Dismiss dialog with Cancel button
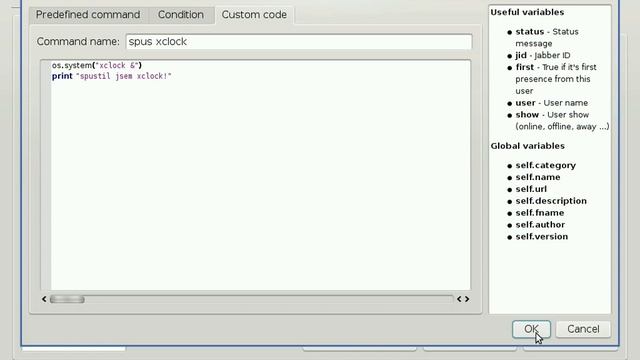Screen dimensions: 640x360 tap(583, 329)
